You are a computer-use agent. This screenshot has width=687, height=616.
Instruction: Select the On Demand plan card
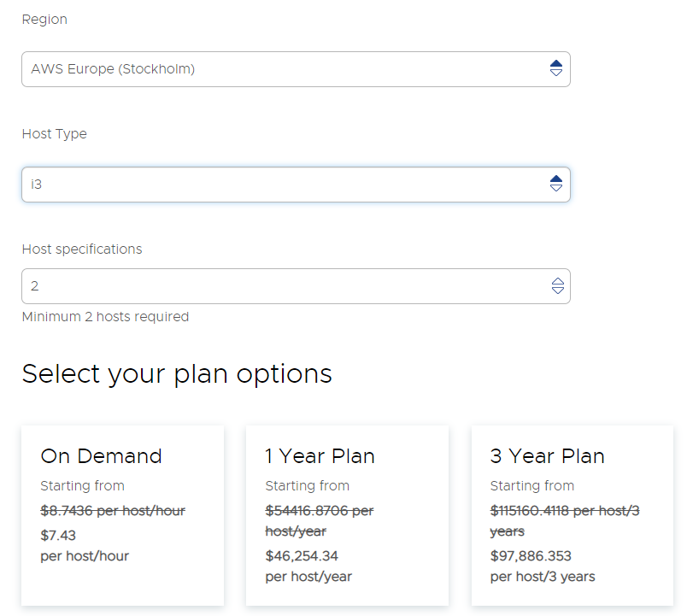pos(122,515)
